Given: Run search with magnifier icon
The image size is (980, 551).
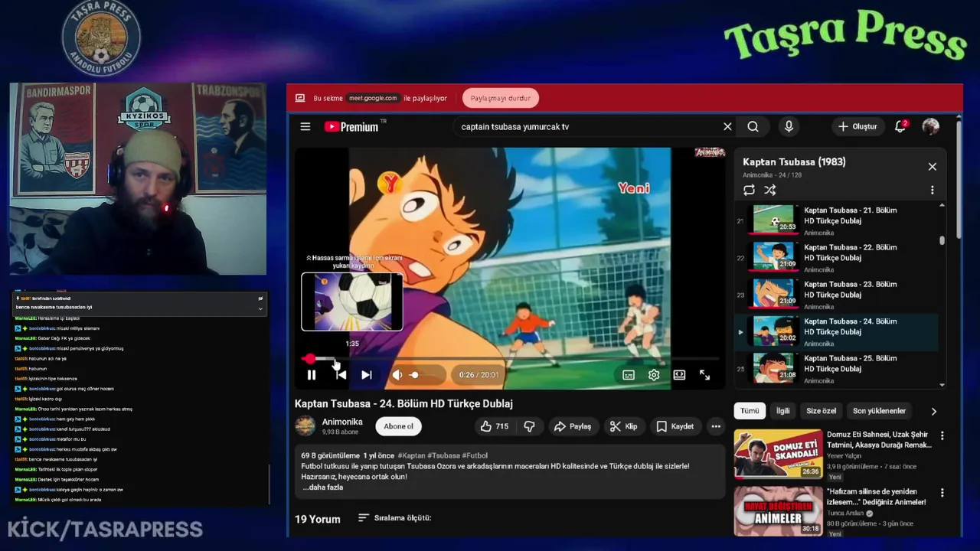Looking at the screenshot, I should click(753, 127).
